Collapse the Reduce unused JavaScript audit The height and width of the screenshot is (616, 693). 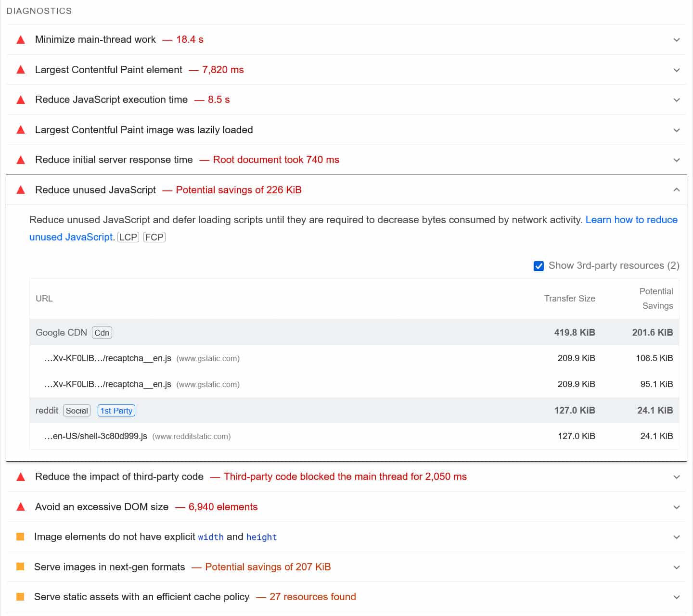[x=676, y=190]
